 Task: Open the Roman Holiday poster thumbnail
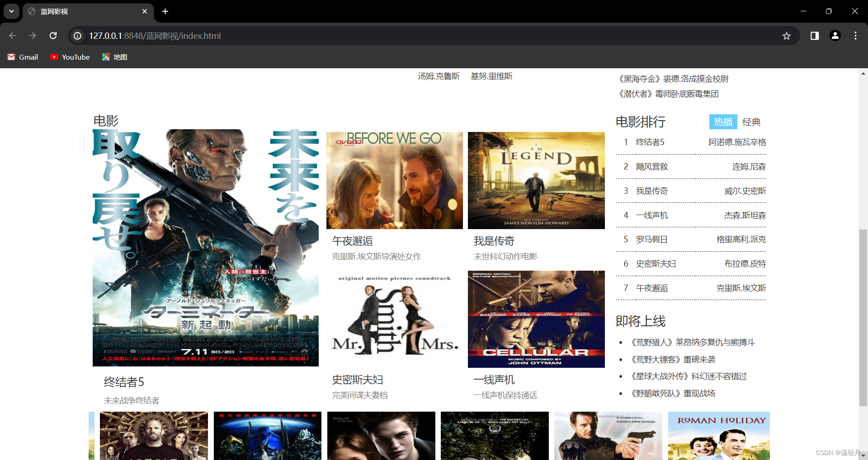click(719, 436)
